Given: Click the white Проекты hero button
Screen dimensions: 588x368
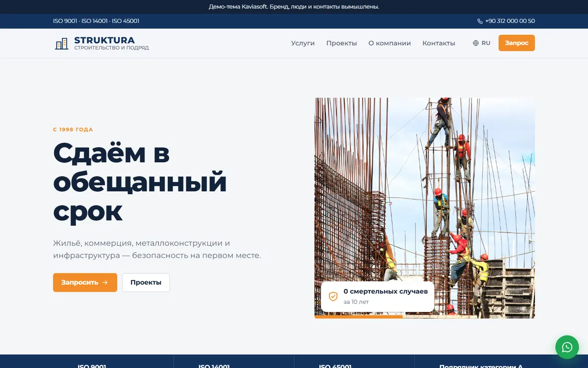Looking at the screenshot, I should (146, 283).
